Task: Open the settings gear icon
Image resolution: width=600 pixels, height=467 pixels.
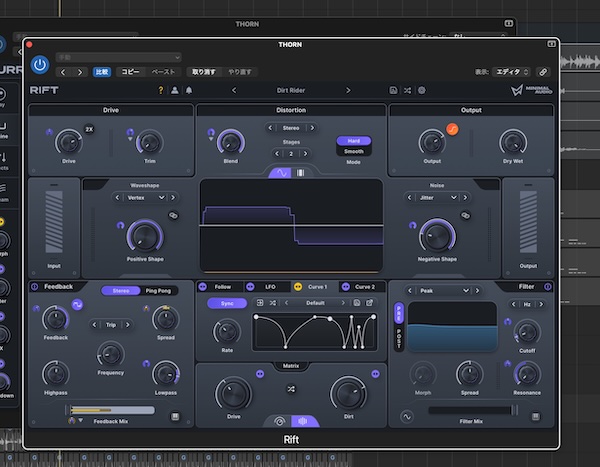Action: [x=422, y=90]
